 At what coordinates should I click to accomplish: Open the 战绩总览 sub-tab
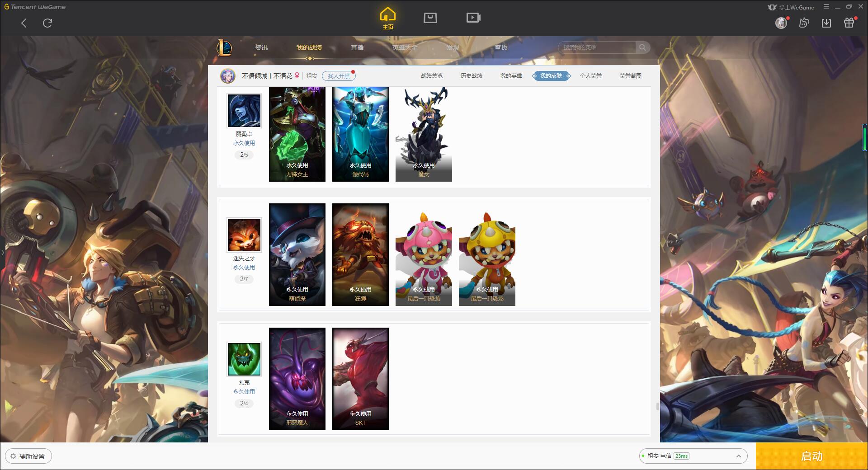coord(432,76)
